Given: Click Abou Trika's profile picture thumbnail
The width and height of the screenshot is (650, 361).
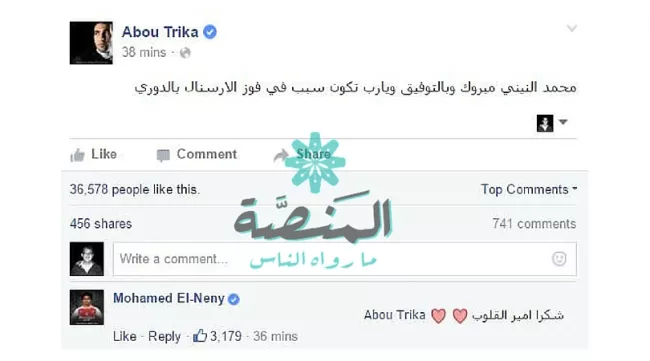Looking at the screenshot, I should click(x=91, y=43).
